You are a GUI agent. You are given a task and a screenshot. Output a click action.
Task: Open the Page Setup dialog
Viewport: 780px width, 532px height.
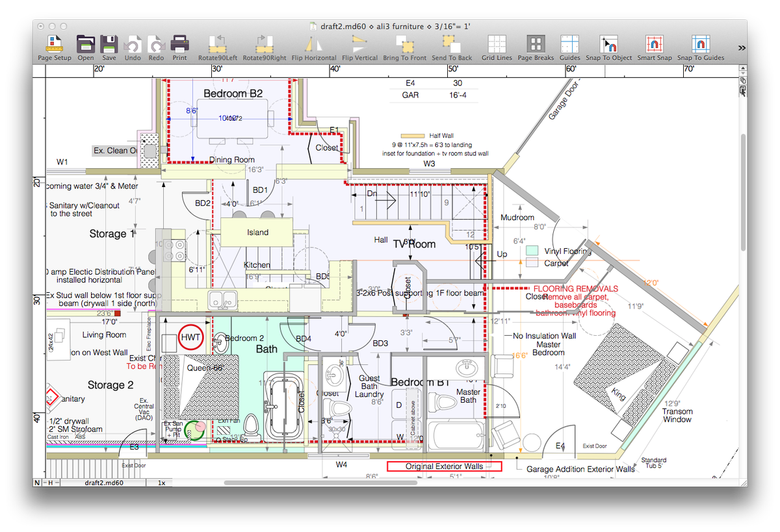point(54,48)
